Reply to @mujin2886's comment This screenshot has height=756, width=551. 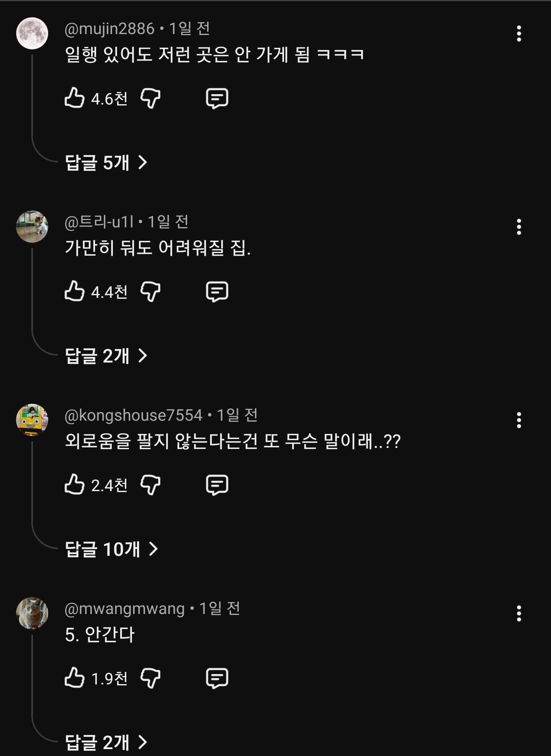[x=217, y=98]
